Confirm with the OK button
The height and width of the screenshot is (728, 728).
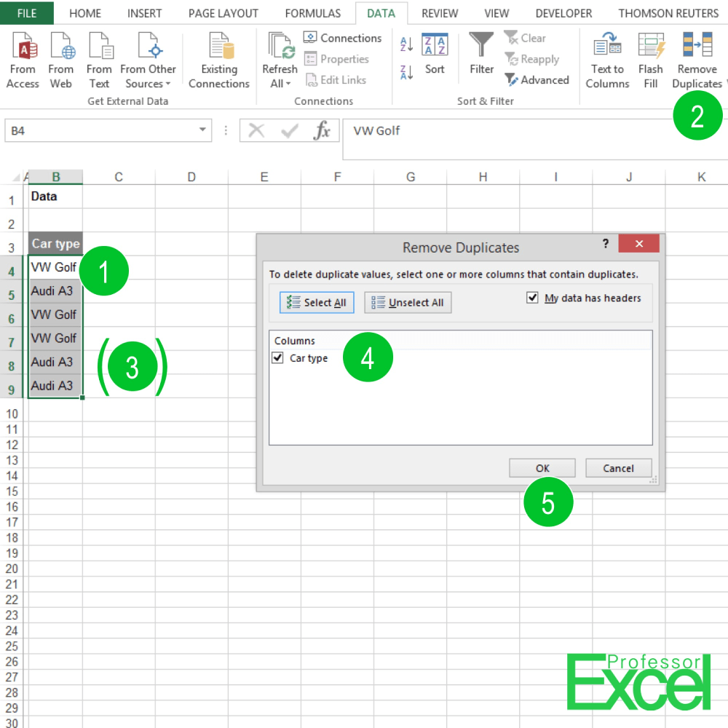tap(542, 468)
